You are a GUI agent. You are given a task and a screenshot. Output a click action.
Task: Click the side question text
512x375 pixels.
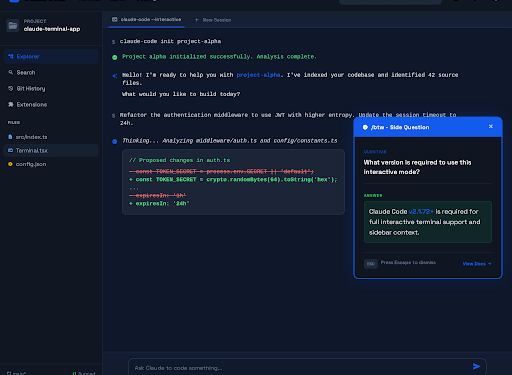(417, 167)
